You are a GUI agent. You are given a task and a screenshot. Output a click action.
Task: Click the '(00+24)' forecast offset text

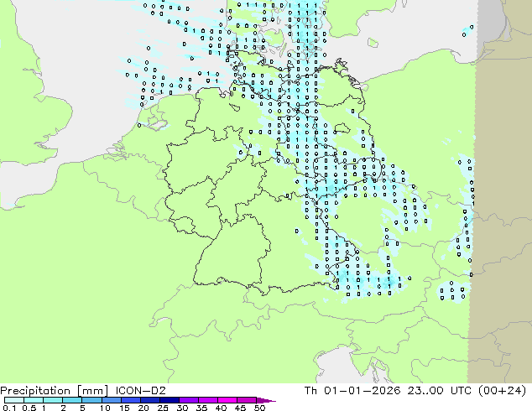coord(502,391)
